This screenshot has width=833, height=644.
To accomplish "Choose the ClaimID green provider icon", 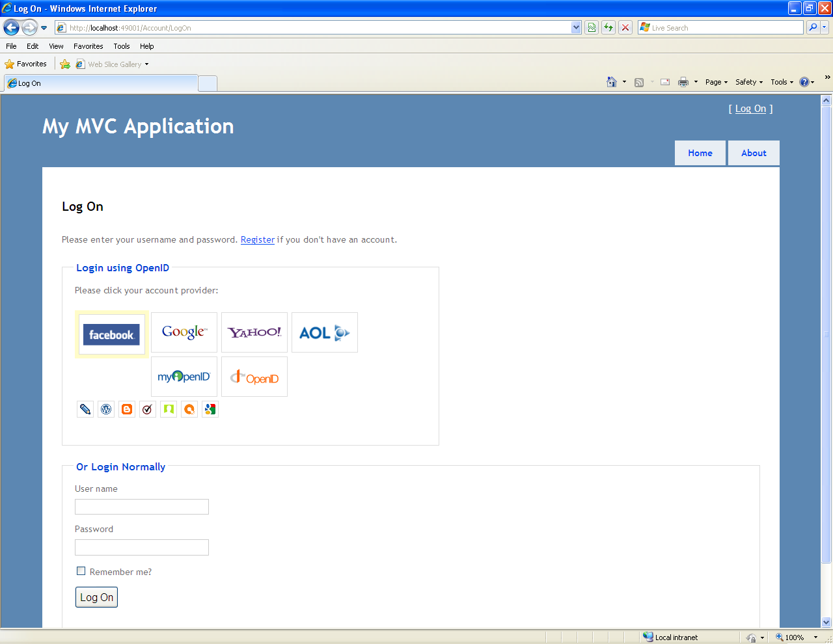I will click(x=169, y=409).
